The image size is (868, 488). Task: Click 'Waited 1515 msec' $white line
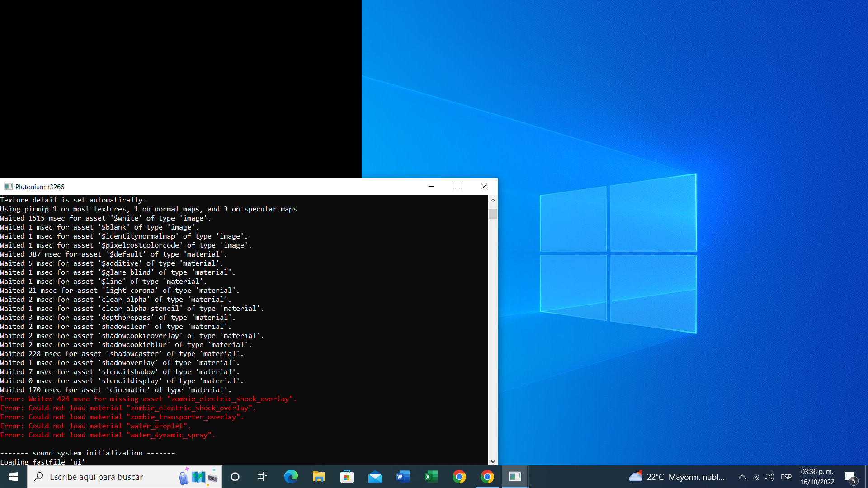[106, 218]
